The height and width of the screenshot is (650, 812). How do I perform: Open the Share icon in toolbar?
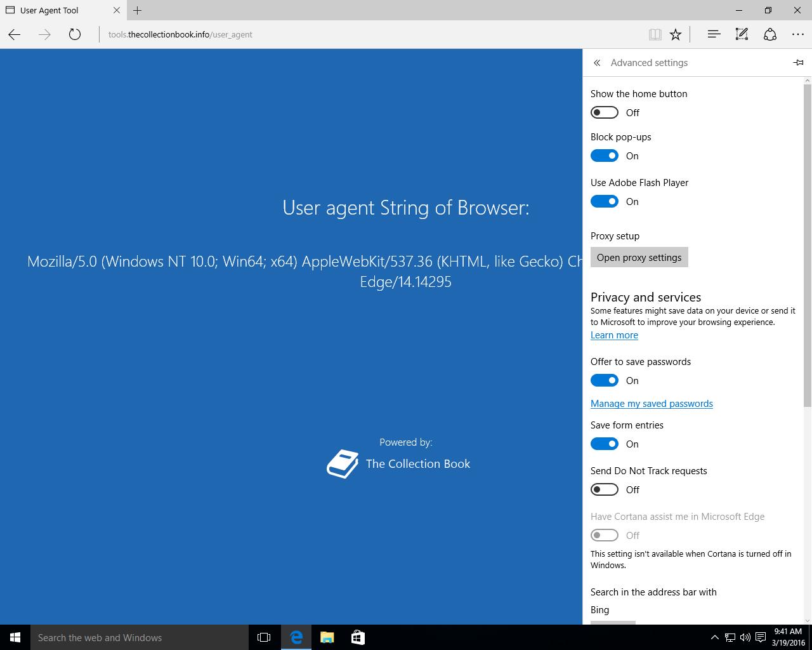770,34
